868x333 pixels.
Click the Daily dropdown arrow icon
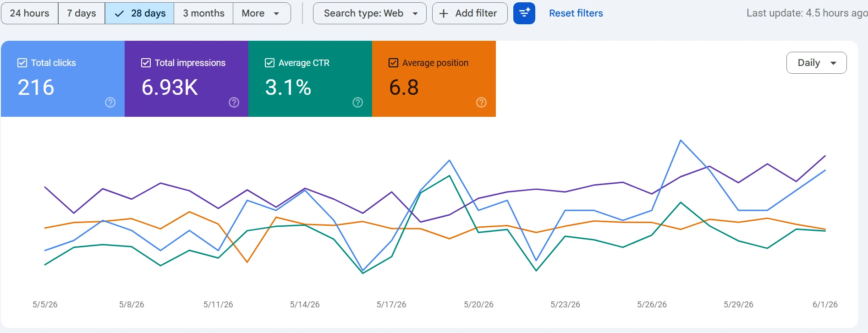tap(833, 63)
